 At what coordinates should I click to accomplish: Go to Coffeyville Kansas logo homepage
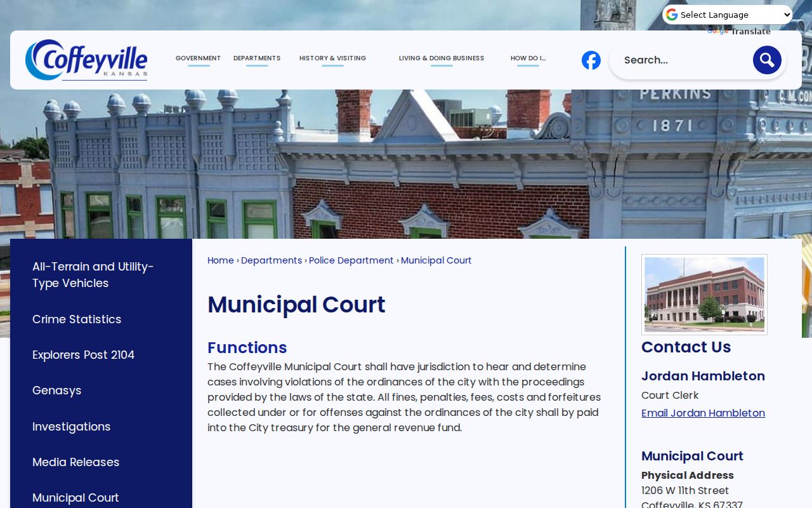coord(86,60)
